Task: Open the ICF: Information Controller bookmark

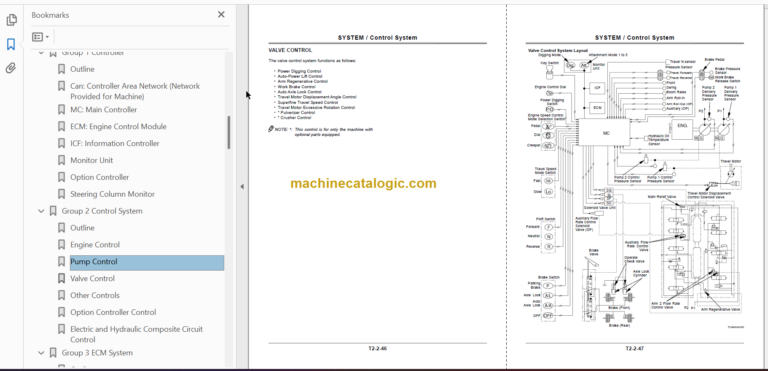Action: (x=115, y=144)
